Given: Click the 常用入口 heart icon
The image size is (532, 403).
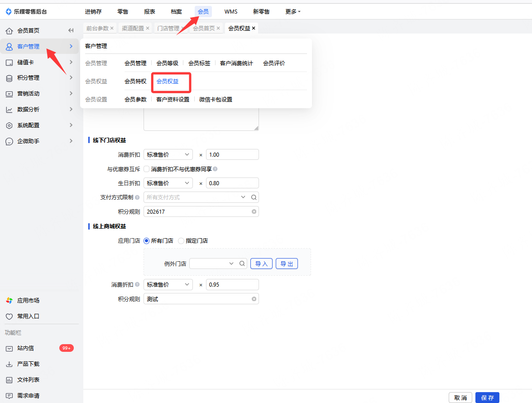Looking at the screenshot, I should click(x=9, y=317).
